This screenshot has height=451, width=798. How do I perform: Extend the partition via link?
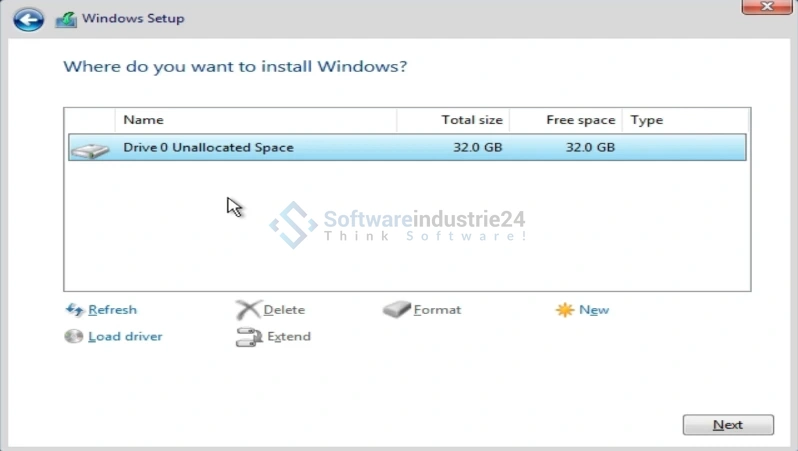pos(289,336)
